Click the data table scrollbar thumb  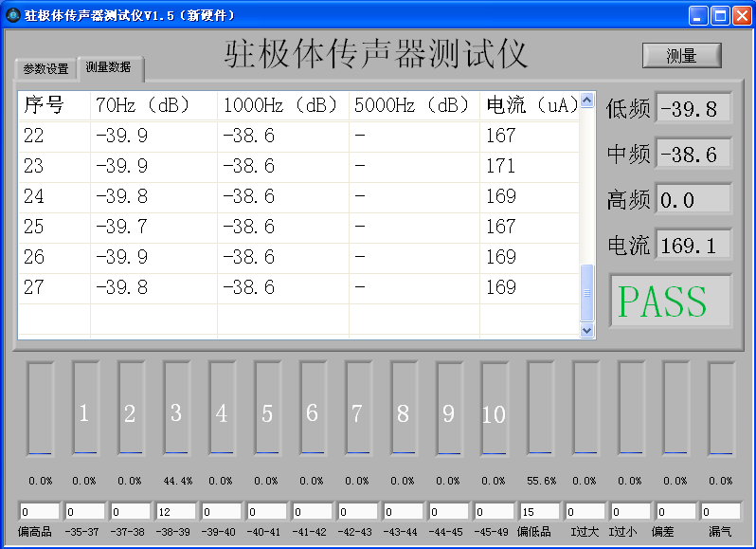pos(586,292)
